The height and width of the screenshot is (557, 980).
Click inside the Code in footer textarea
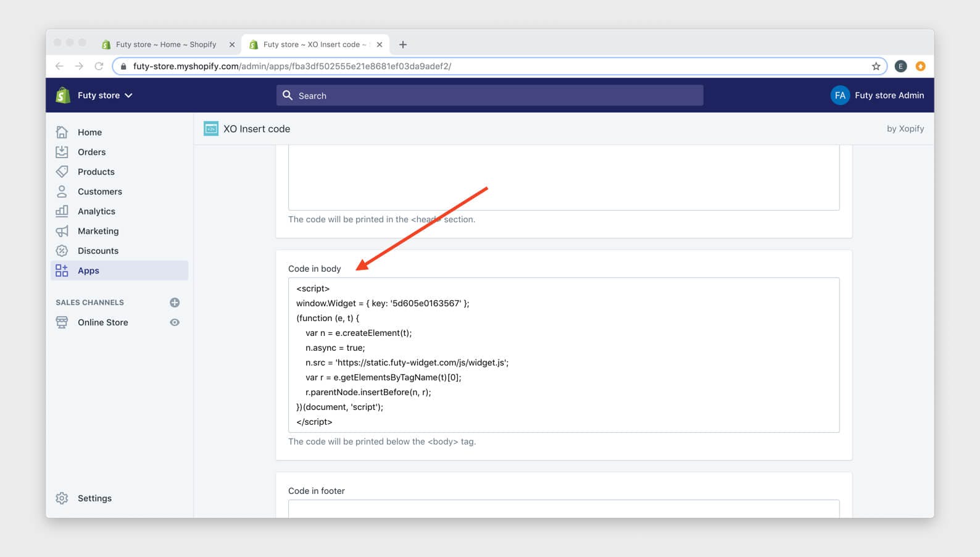[x=563, y=508]
